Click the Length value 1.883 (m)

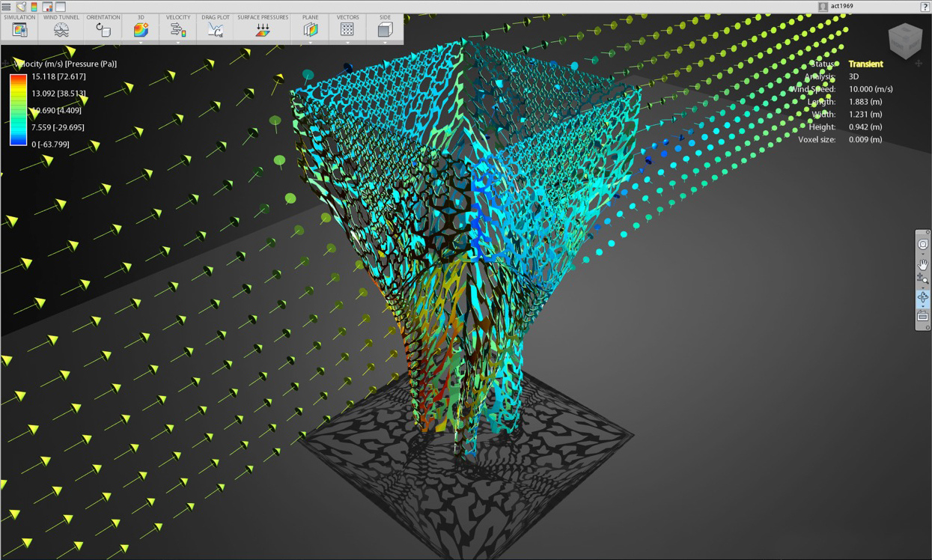(x=865, y=102)
